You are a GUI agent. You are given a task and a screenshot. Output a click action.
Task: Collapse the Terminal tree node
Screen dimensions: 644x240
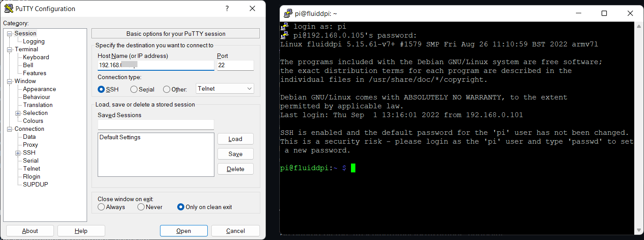(10, 50)
